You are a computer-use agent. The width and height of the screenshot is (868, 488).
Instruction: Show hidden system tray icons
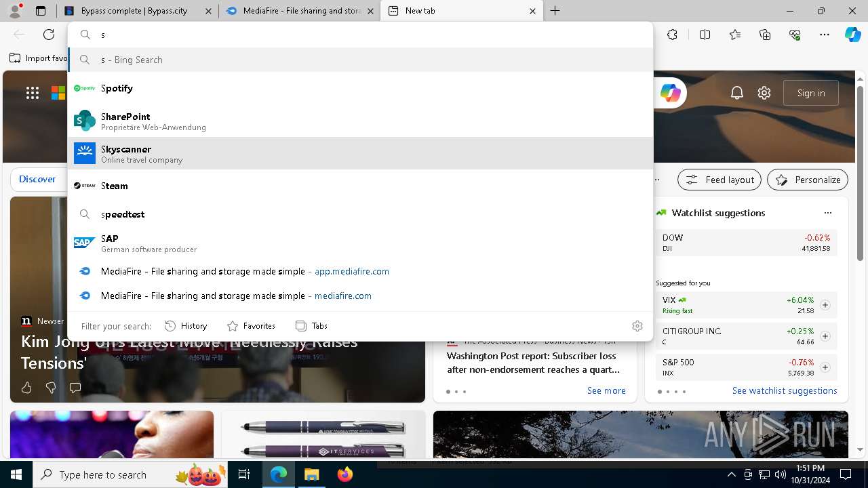click(x=731, y=474)
